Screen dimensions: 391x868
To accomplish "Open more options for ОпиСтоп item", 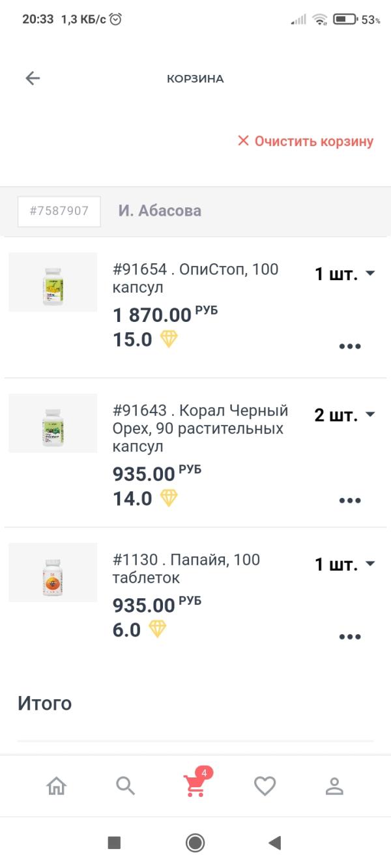I will [350, 347].
